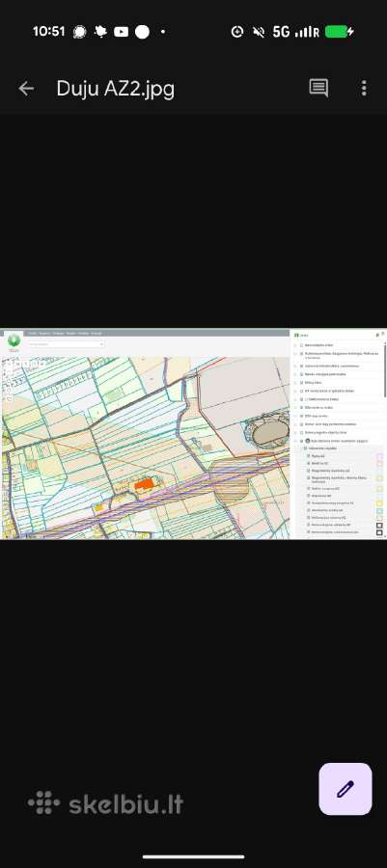Click the layers panel header icon

[296, 335]
